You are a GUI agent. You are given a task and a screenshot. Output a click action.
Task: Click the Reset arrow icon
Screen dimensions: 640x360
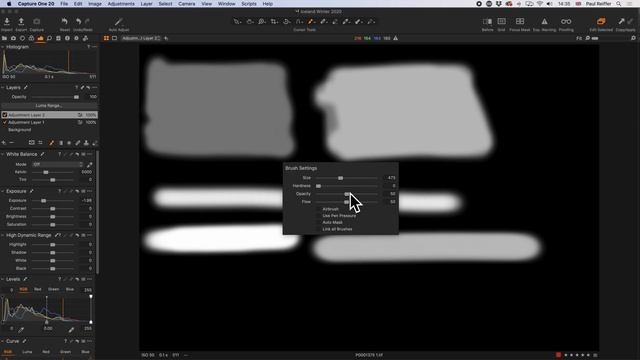click(x=64, y=22)
